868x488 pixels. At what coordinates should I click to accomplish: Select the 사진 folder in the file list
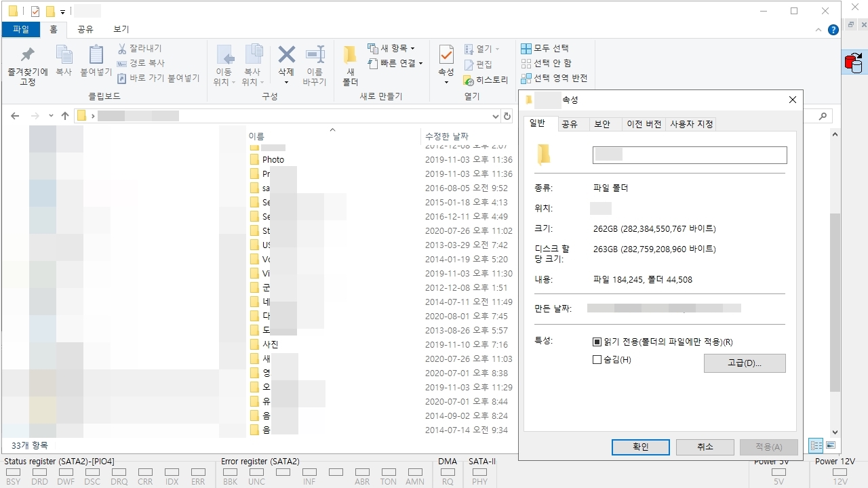pos(271,344)
